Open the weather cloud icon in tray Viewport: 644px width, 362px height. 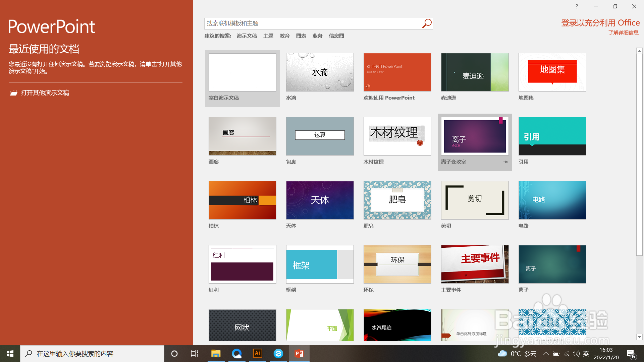502,354
